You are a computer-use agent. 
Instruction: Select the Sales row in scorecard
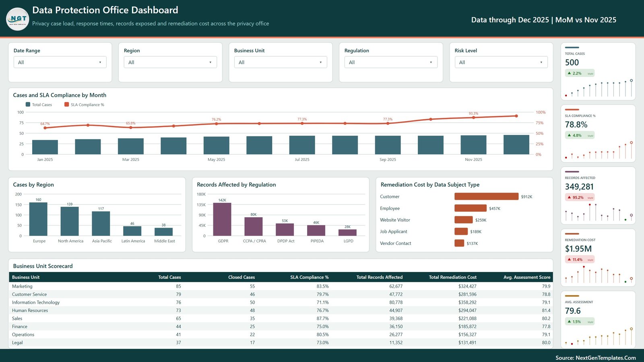pyautogui.click(x=281, y=319)
